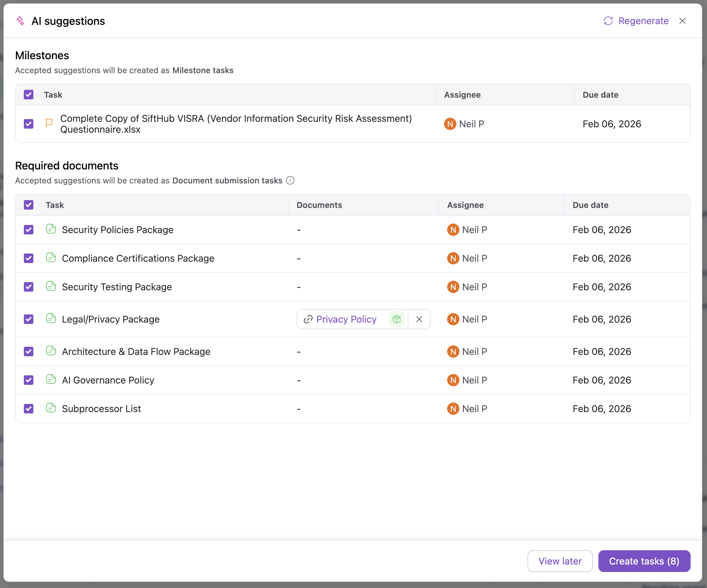Uncheck the Milestones select-all checkbox

point(29,95)
